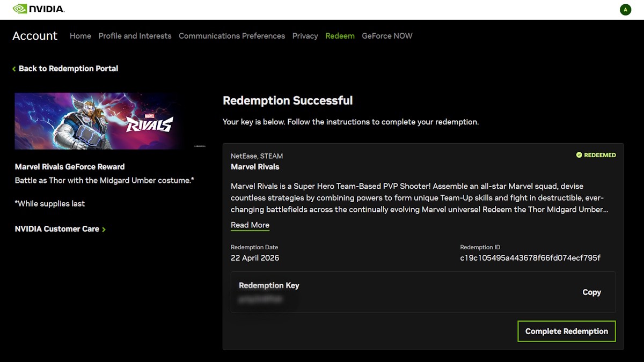Copy the redemption key
This screenshot has width=644, height=362.
point(591,292)
